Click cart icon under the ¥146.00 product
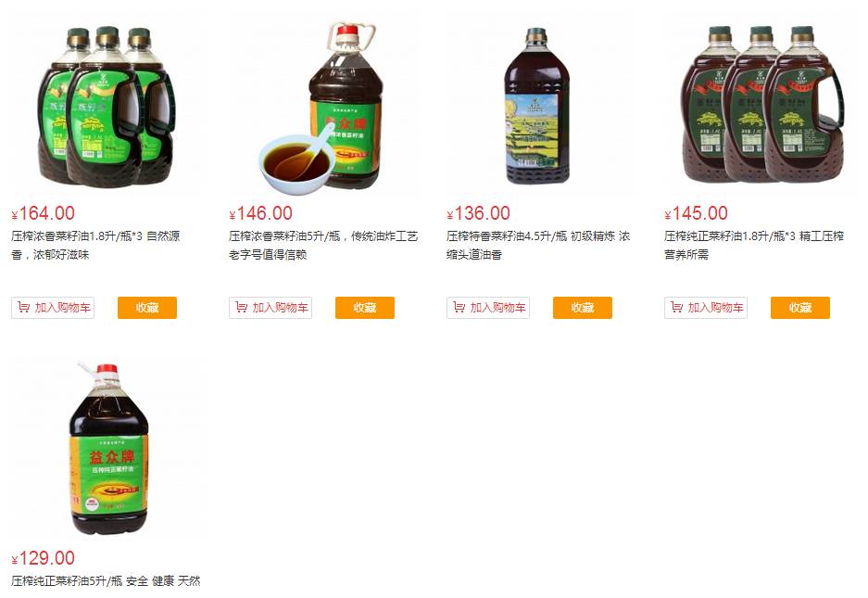Image resolution: width=868 pixels, height=598 pixels. (x=241, y=307)
